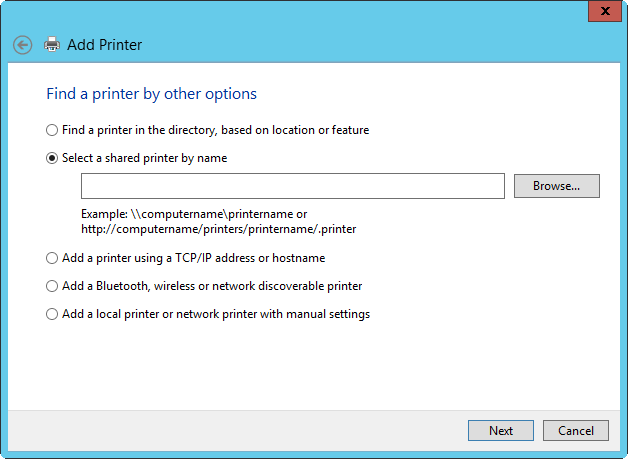Cancel the Add Printer wizard
Viewport: 628px width, 459px height.
[x=576, y=430]
